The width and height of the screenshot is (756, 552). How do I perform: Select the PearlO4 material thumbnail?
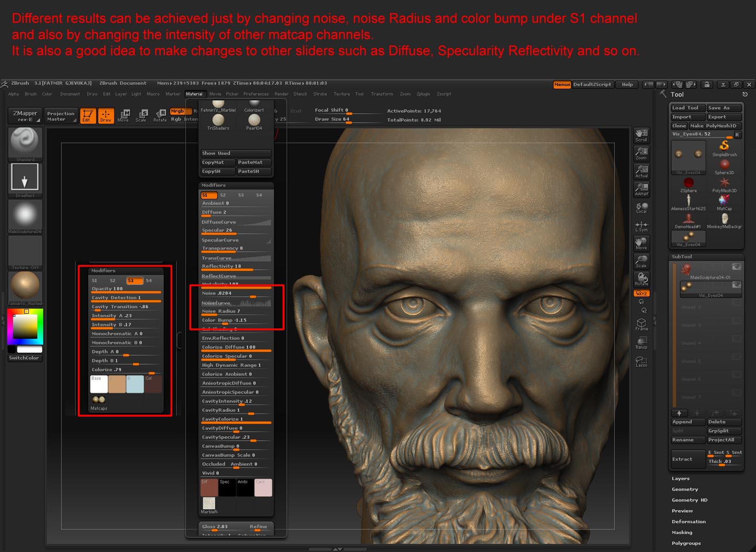(254, 122)
